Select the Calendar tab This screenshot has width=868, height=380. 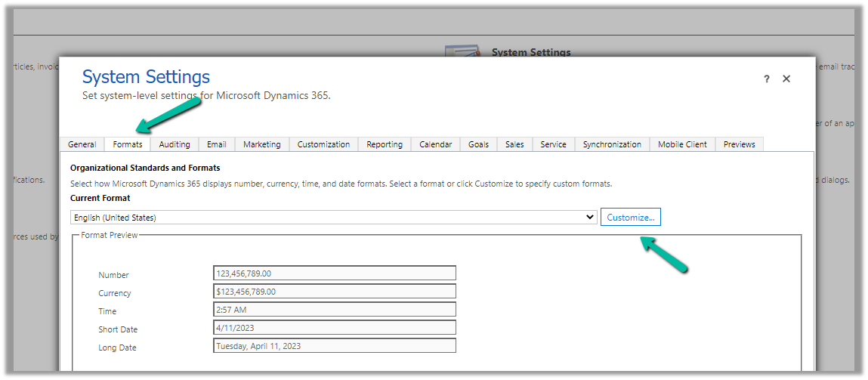coord(436,144)
